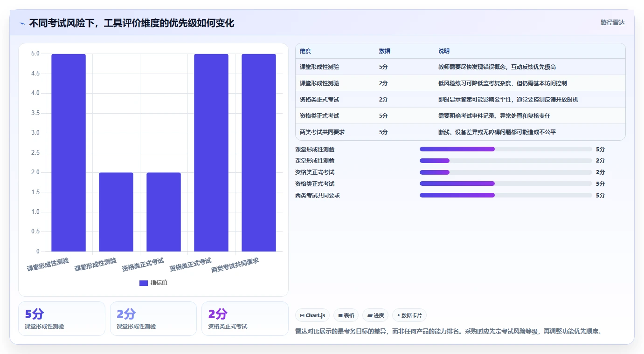Image resolution: width=644 pixels, height=354 pixels.
Task: Click the 课堂形成性测验 5分 progress bar
Action: [506, 149]
